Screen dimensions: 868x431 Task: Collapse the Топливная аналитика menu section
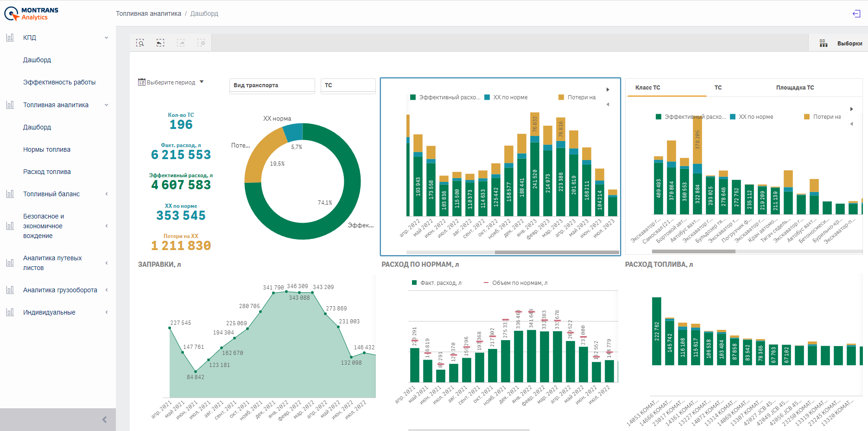click(x=107, y=105)
